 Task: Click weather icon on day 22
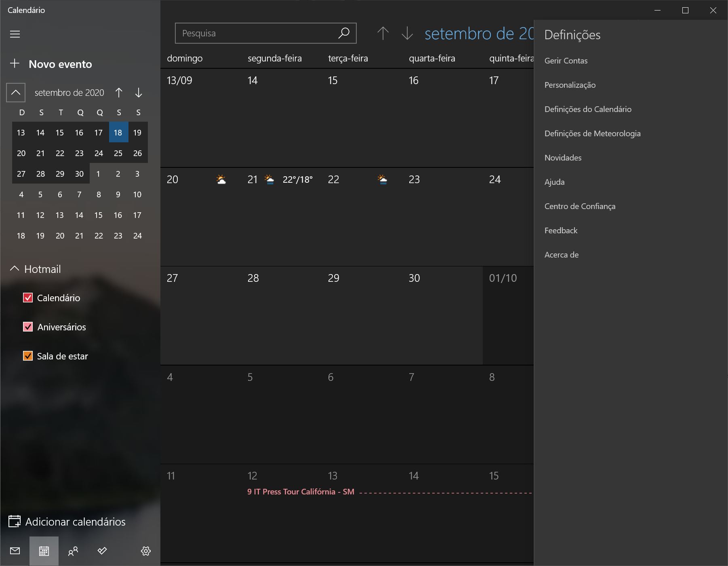pyautogui.click(x=382, y=180)
